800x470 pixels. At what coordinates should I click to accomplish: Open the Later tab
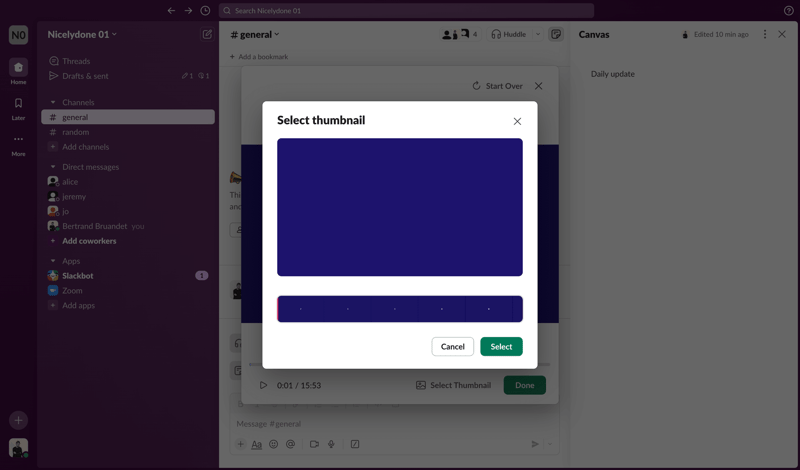coord(18,109)
